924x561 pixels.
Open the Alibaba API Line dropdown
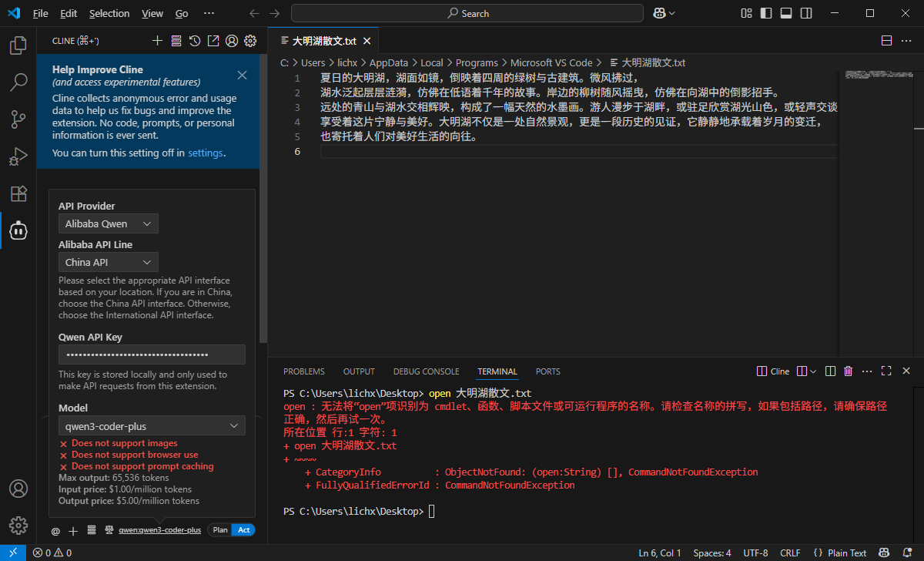coord(109,262)
